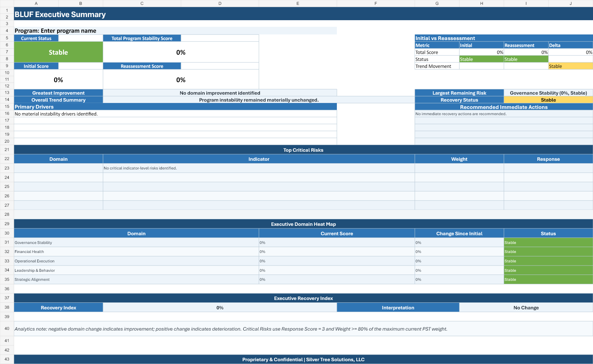Select the yellow Stable Trend Movement cell
Image resolution: width=593 pixels, height=364 pixels.
pyautogui.click(x=571, y=66)
